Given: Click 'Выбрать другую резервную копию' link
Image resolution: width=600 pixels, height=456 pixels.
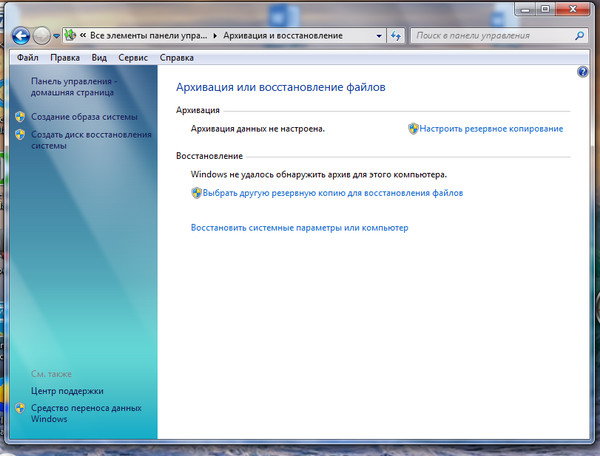Looking at the screenshot, I should [333, 193].
